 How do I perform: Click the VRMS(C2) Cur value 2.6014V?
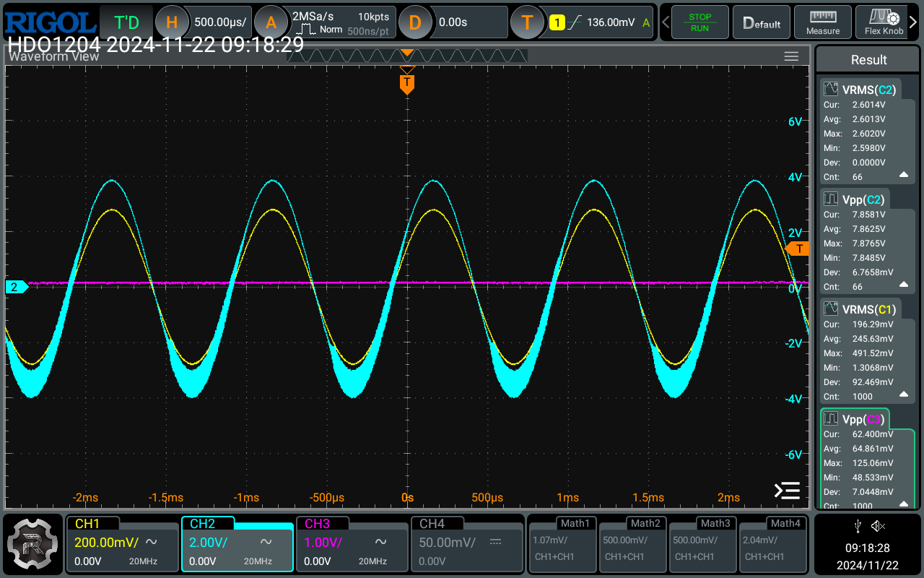click(868, 105)
